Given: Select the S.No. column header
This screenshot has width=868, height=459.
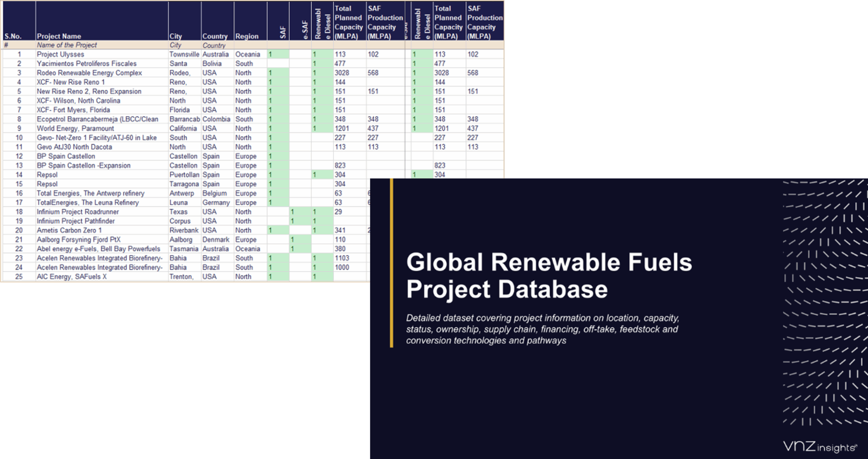Looking at the screenshot, I should pyautogui.click(x=13, y=36).
